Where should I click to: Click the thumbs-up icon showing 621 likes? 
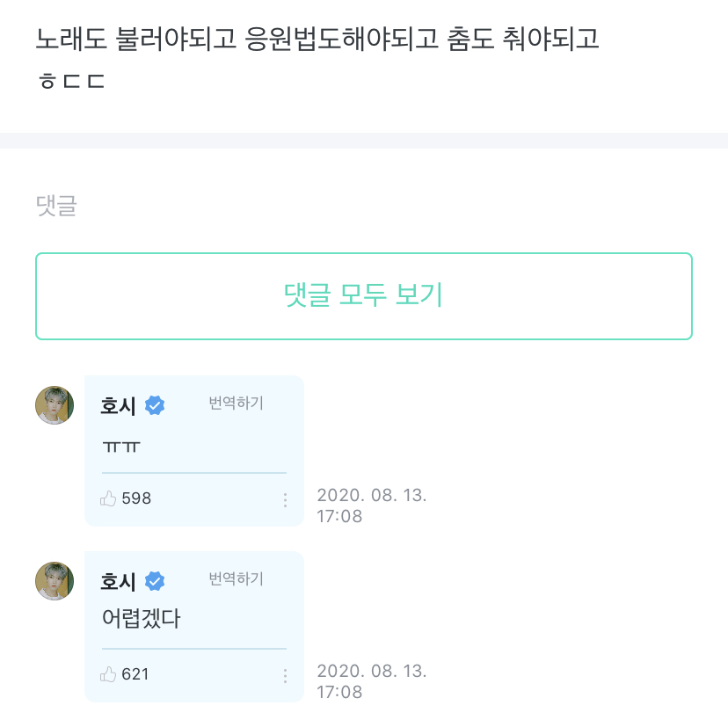pyautogui.click(x=110, y=674)
